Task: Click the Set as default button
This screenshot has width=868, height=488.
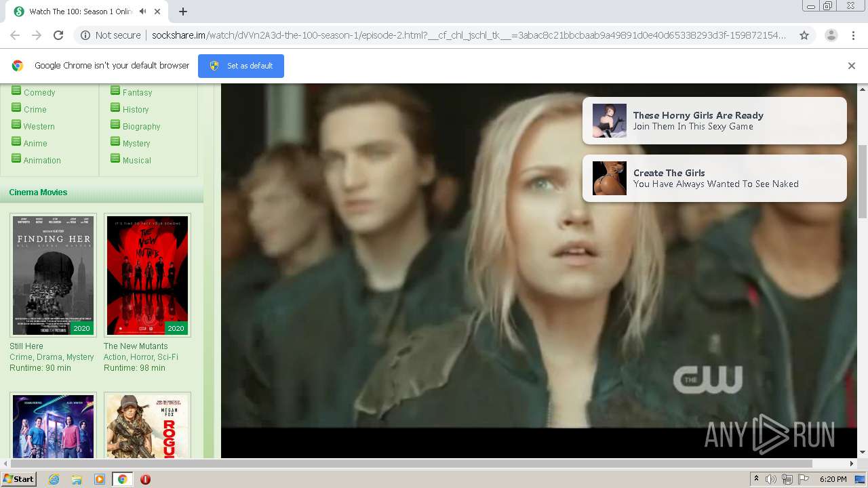Action: (241, 66)
